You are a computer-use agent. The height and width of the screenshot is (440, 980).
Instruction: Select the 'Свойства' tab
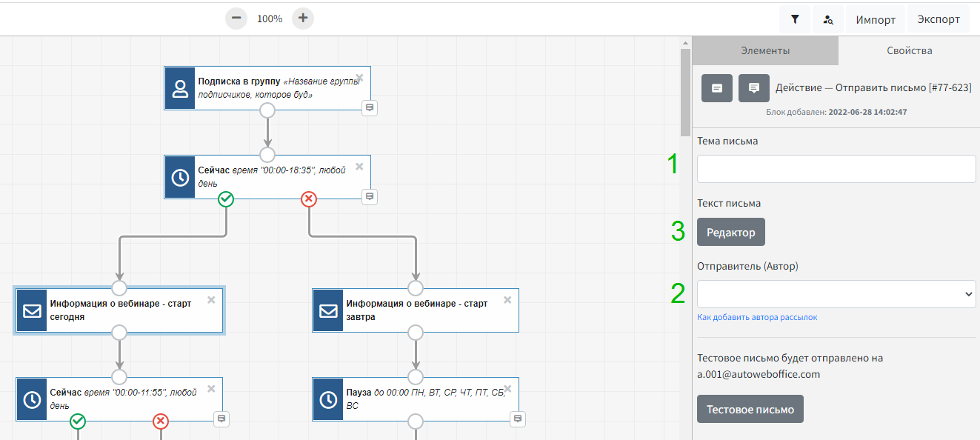pyautogui.click(x=909, y=51)
